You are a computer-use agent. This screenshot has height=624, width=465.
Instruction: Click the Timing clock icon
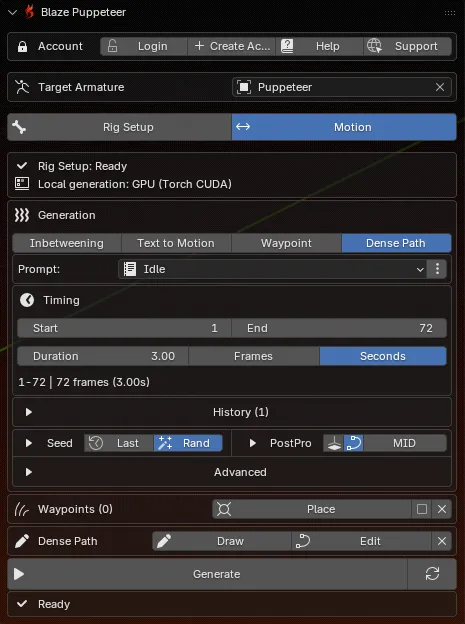click(27, 300)
